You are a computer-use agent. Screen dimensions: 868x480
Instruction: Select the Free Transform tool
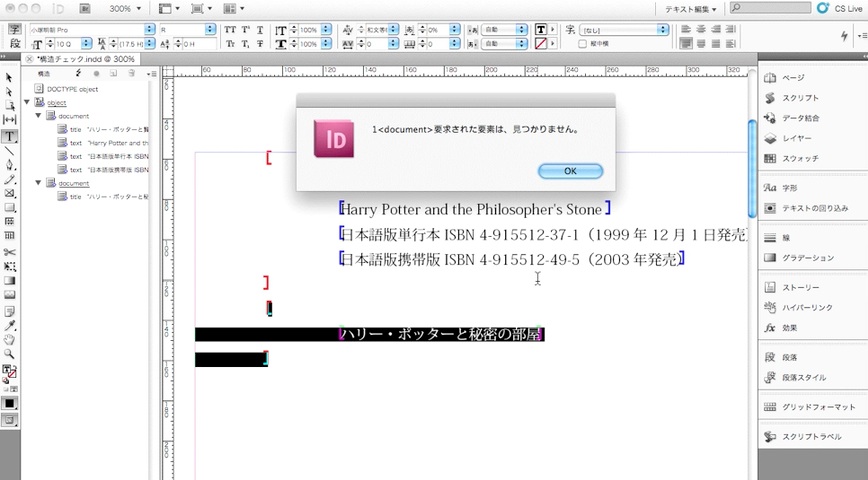coord(9,266)
